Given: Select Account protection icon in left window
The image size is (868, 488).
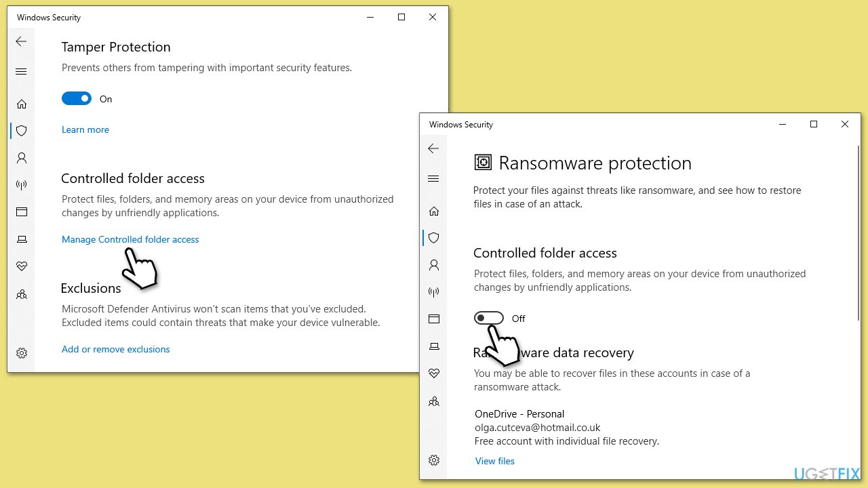Looking at the screenshot, I should click(x=22, y=158).
